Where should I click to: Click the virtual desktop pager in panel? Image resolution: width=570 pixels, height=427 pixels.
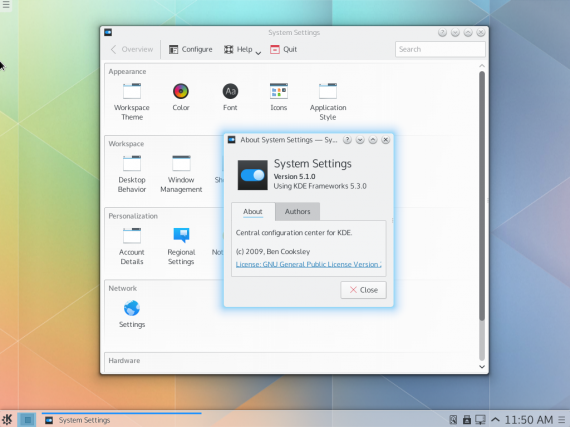click(27, 420)
